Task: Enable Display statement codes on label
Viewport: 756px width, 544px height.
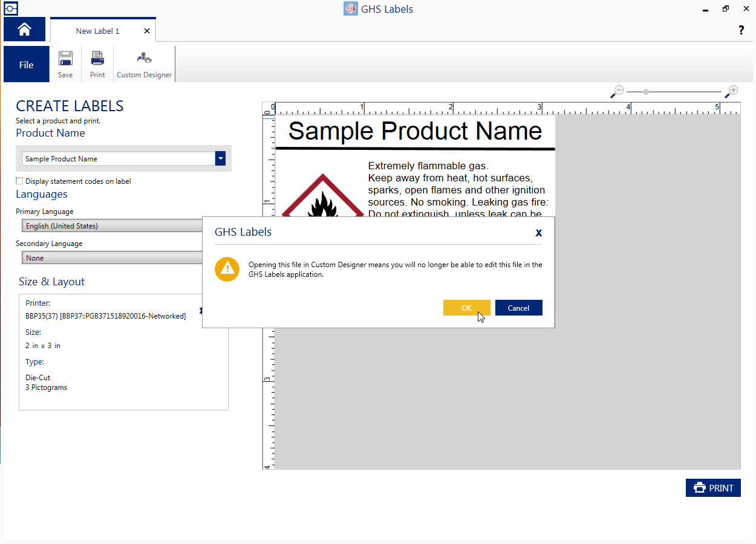Action: [20, 181]
